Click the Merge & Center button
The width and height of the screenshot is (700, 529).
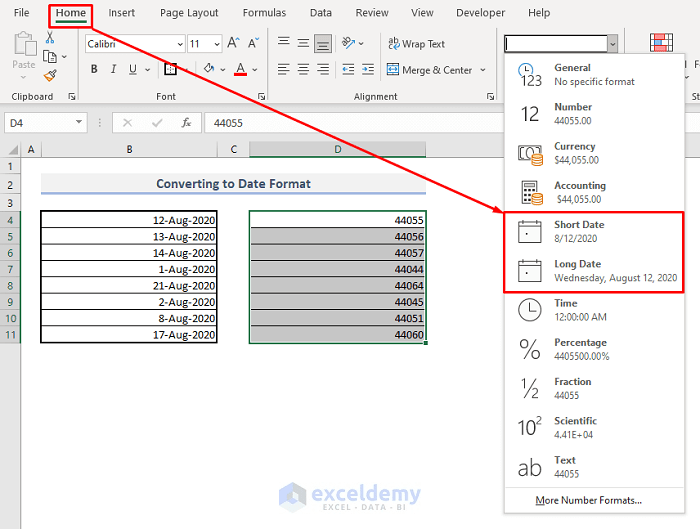point(429,70)
